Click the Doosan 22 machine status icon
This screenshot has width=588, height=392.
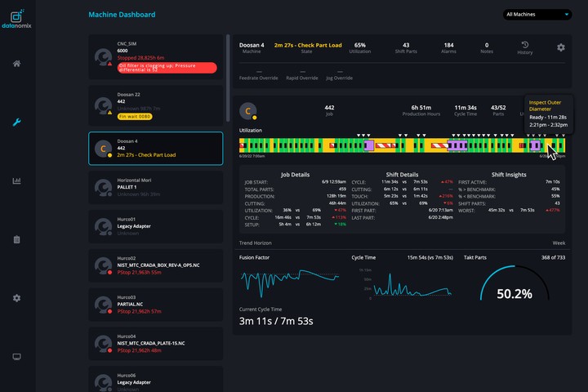[103, 106]
